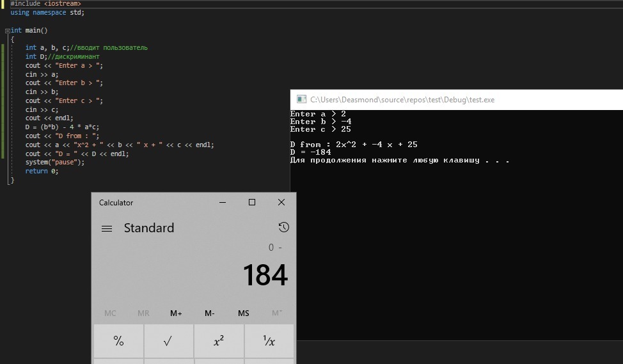Minimize the Calculator window
The height and width of the screenshot is (364, 623).
223,202
